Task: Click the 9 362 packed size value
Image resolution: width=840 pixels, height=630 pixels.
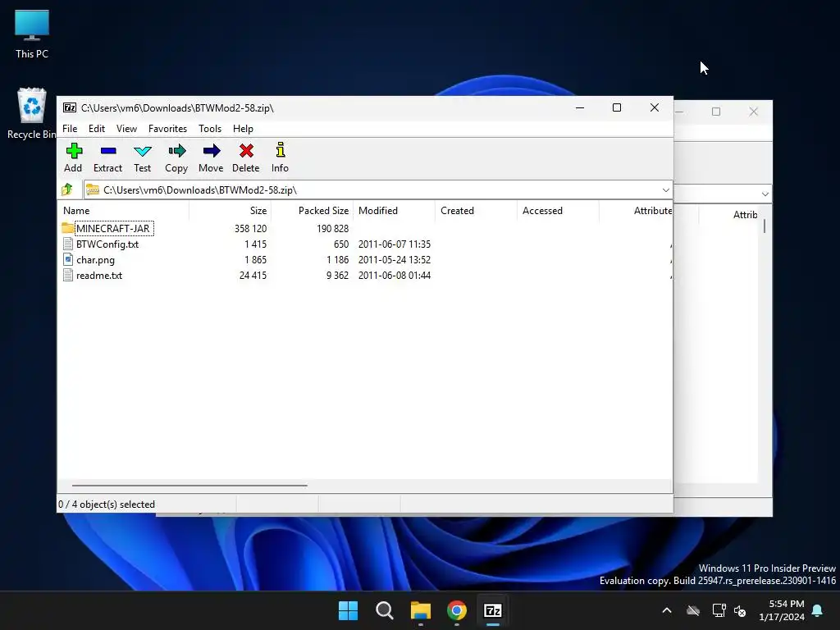Action: tap(337, 276)
